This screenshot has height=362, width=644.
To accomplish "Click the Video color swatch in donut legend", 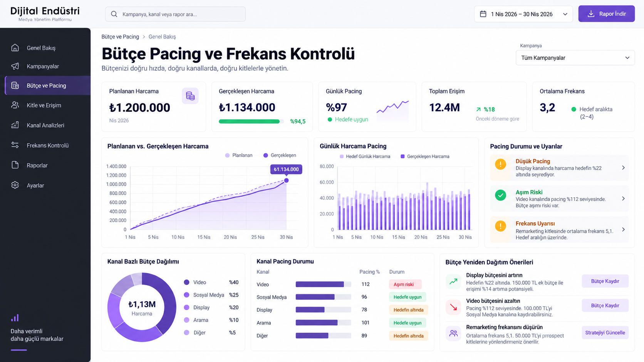I will click(186, 282).
